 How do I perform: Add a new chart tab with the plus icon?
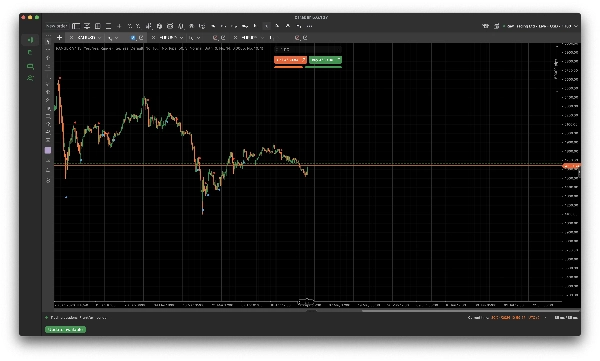pyautogui.click(x=59, y=38)
